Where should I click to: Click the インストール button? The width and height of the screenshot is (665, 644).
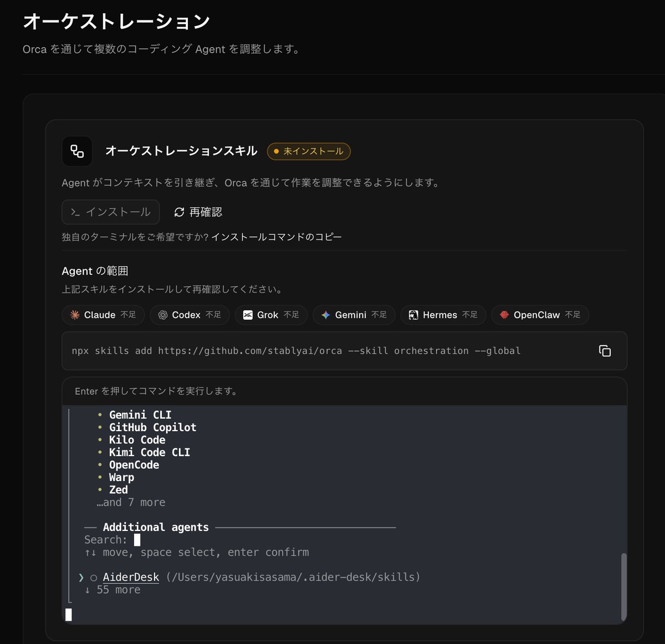click(111, 212)
